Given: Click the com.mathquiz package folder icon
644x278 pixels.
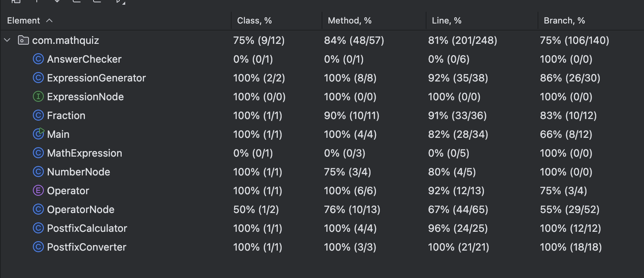Looking at the screenshot, I should pyautogui.click(x=23, y=40).
